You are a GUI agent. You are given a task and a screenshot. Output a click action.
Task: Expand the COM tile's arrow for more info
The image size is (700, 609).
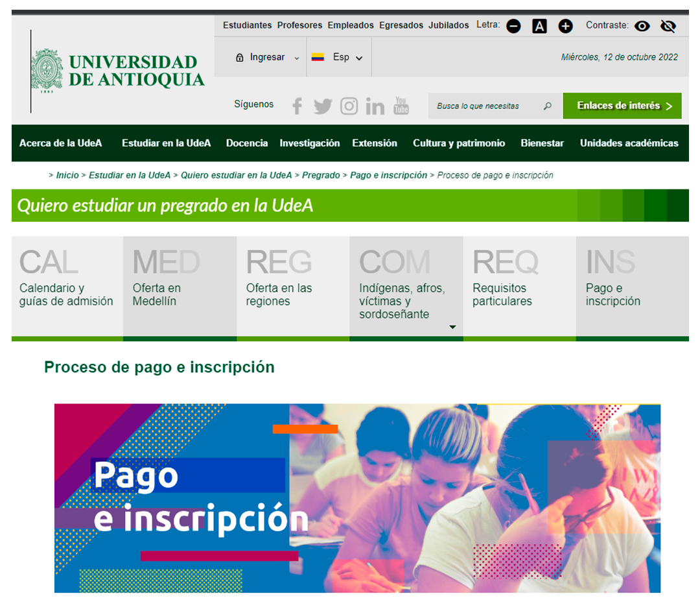pyautogui.click(x=452, y=328)
